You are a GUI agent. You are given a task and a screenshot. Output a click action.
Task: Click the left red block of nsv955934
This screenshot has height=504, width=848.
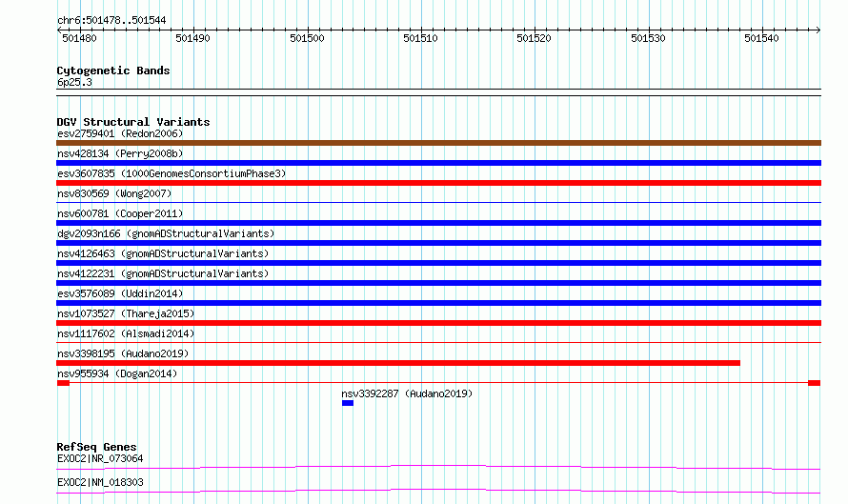coord(63,383)
